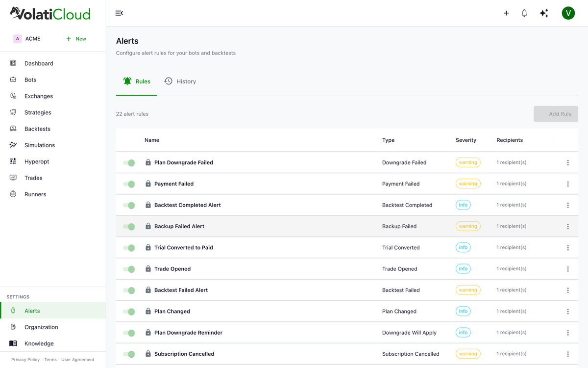Collapse the sidebar menu icon

(x=119, y=13)
